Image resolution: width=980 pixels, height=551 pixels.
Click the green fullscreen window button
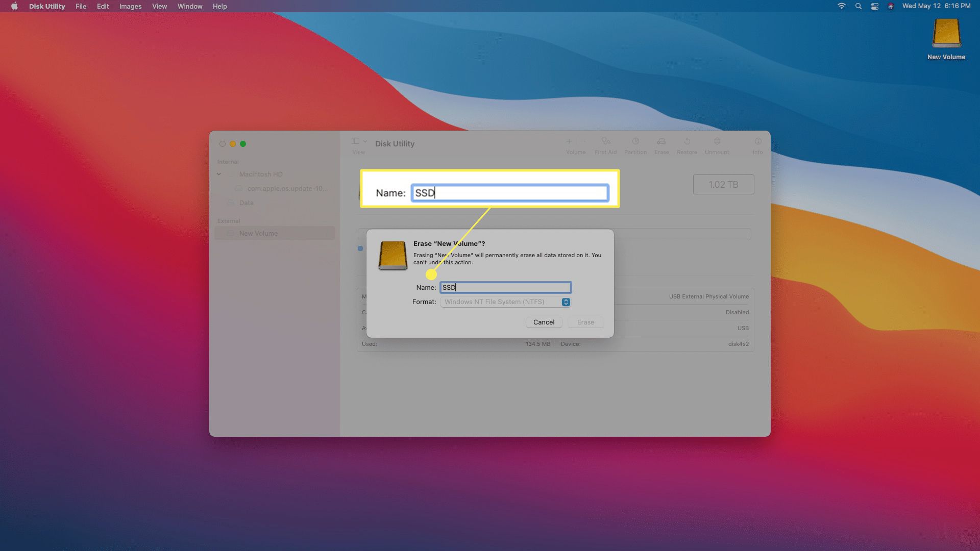click(x=243, y=144)
